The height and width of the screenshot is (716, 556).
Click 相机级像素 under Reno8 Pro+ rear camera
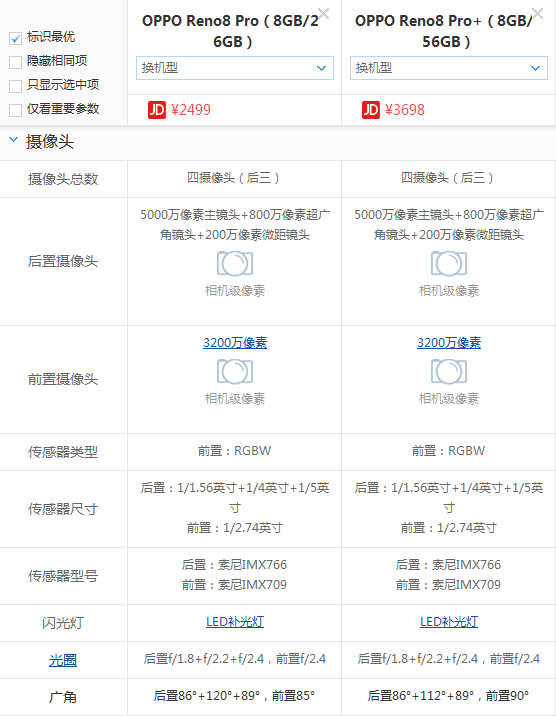tap(449, 291)
